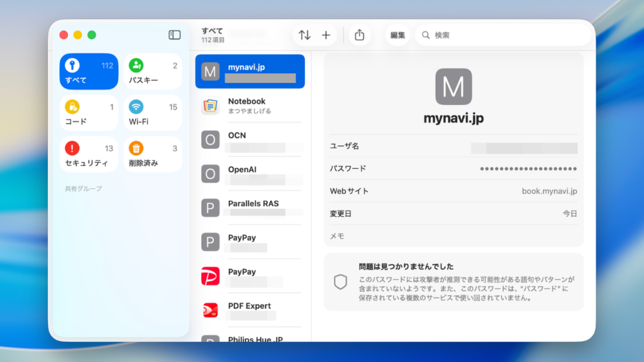
Task: Click the 編集 (Edit) button
Action: coord(397,35)
